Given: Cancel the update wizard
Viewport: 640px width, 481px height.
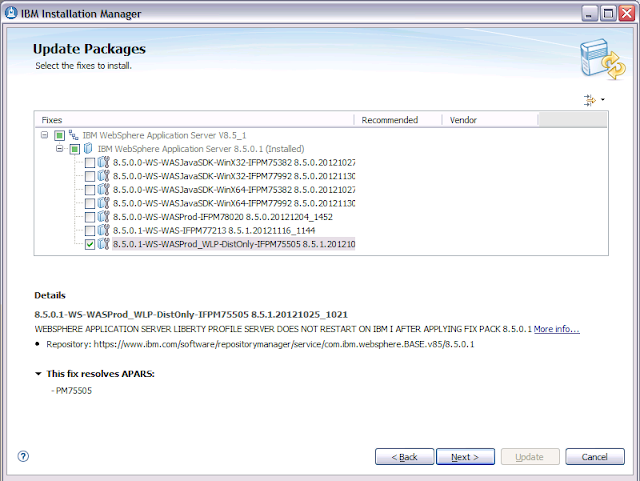Looking at the screenshot, I should click(595, 457).
